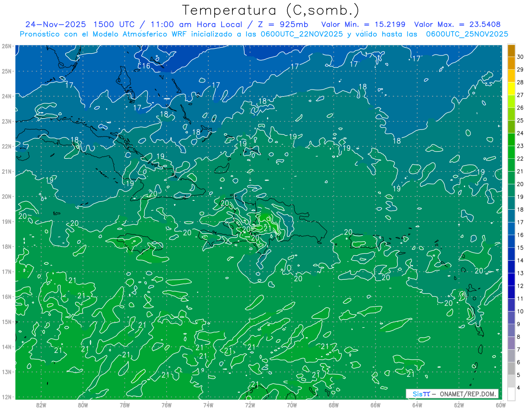Viewport: 532px width, 411px height.
Task: Click the latitude axis label "25N"
Action: click(6, 71)
